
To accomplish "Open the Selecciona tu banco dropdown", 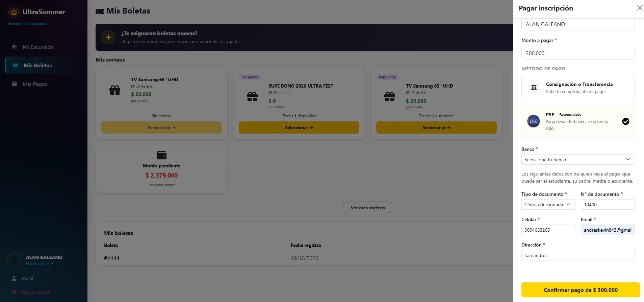I will point(578,160).
